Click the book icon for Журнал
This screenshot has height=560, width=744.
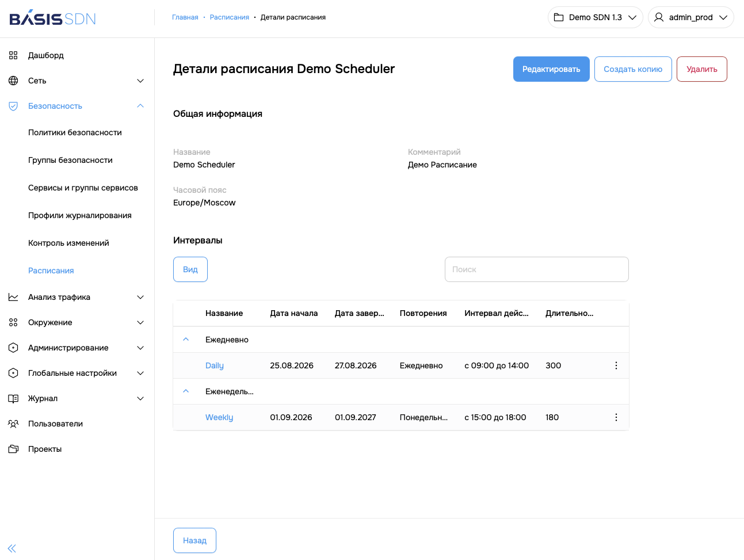point(13,398)
